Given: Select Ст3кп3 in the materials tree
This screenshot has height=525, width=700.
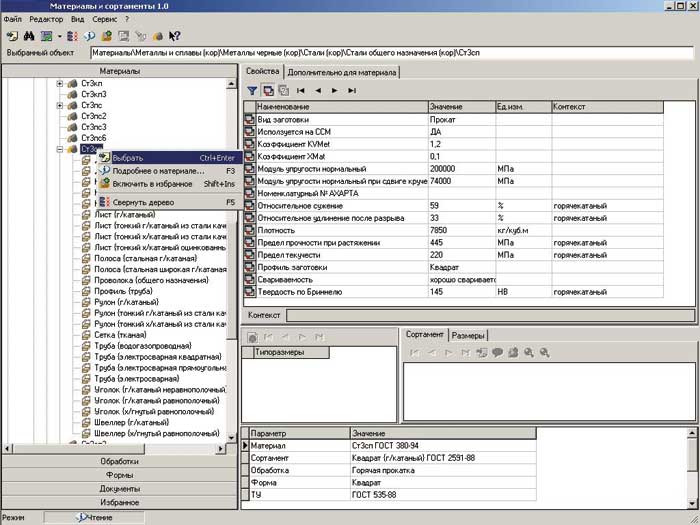Looking at the screenshot, I should click(x=94, y=94).
